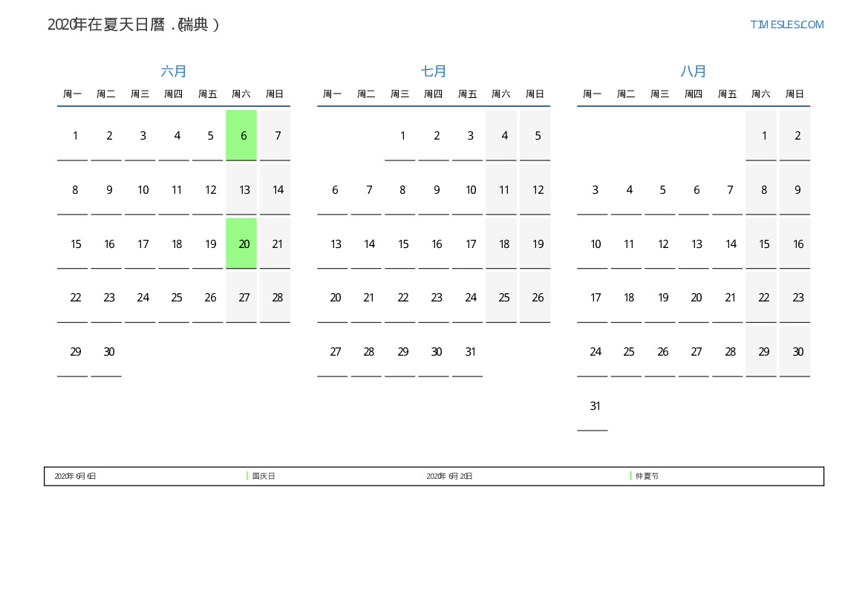Click the 仲夏节 holiday label
Screen dimensions: 868x614
[647, 477]
